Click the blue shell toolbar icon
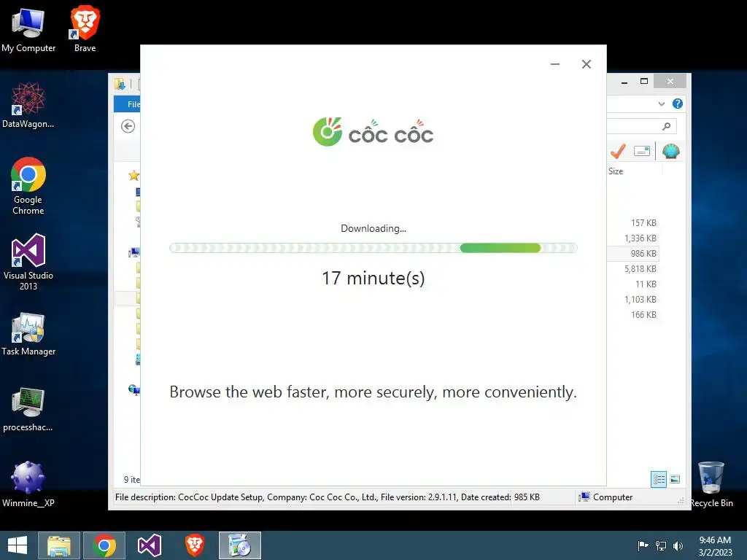This screenshot has width=747, height=560. coord(671,152)
